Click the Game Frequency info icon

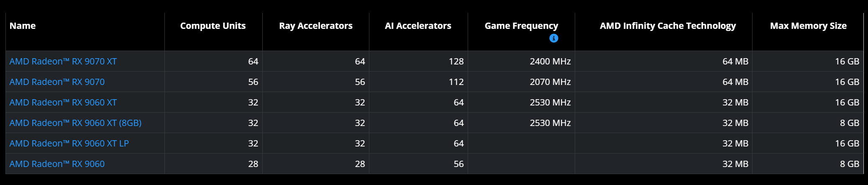(553, 38)
